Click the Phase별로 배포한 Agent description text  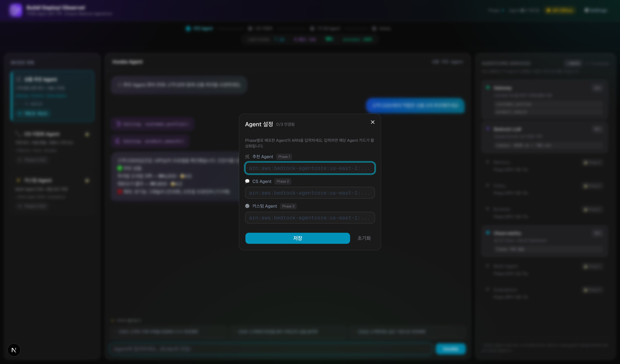[309, 143]
